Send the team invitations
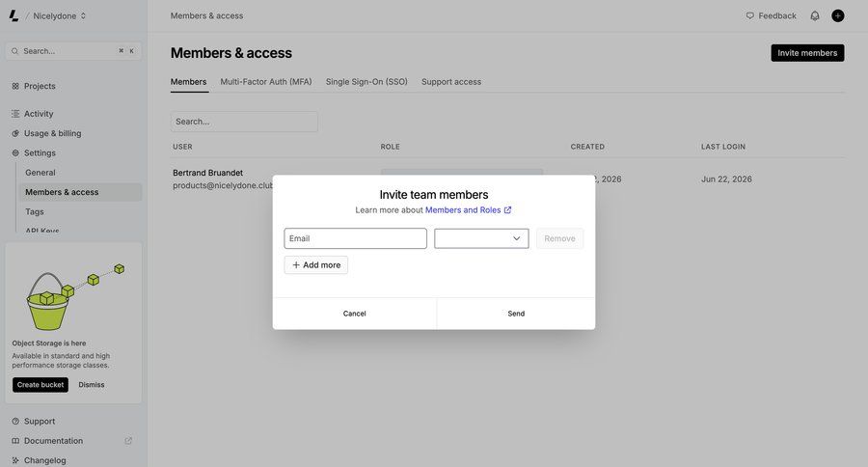 pyautogui.click(x=516, y=314)
